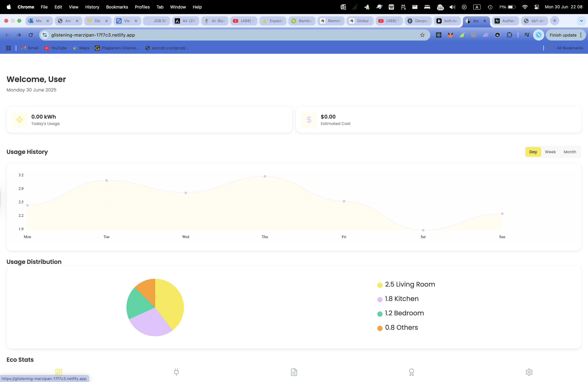The height and width of the screenshot is (382, 588).
Task: Open the settings gear icon in bottom nav
Action: (529, 372)
